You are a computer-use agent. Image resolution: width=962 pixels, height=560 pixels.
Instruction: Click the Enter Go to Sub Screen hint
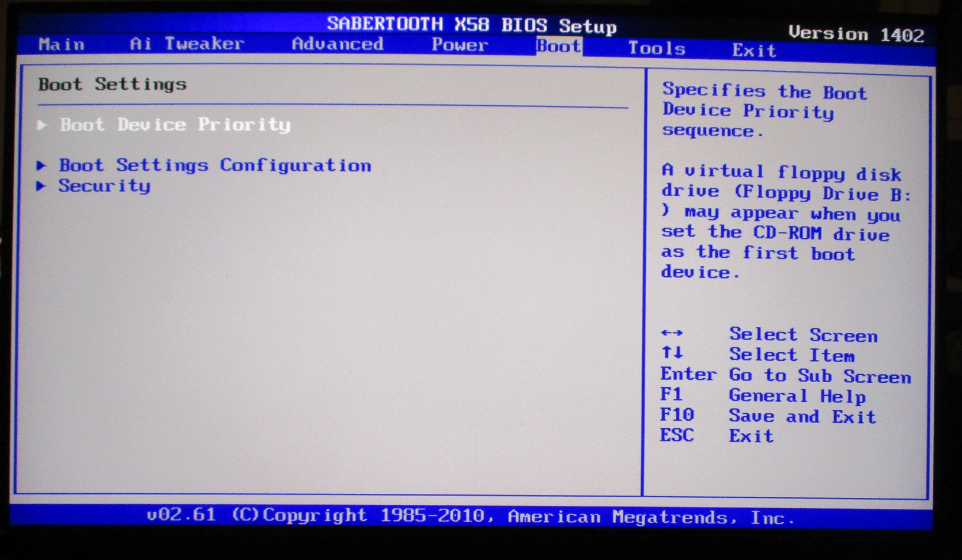pos(786,375)
